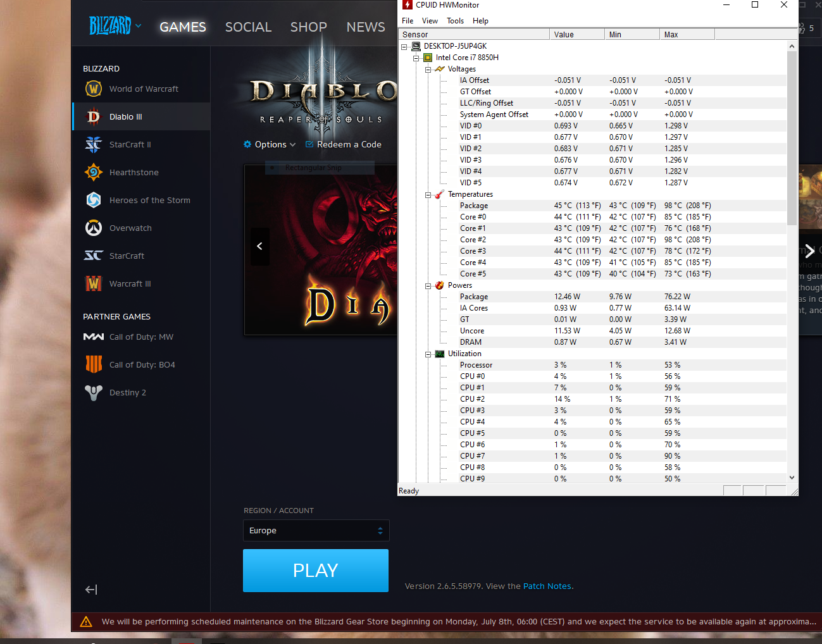Image resolution: width=822 pixels, height=644 pixels.
Task: Click the Sensor column header
Action: [x=474, y=34]
